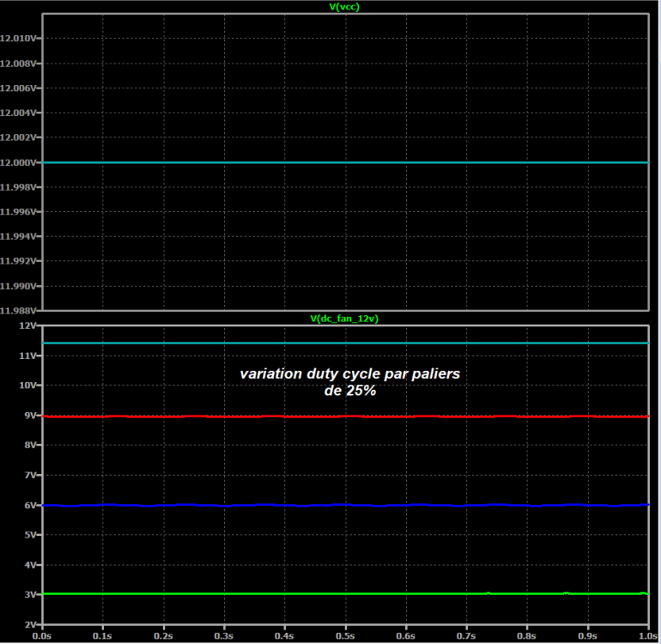661x644 pixels.
Task: Click the 12V label on lower plot
Action: pyautogui.click(x=27, y=325)
